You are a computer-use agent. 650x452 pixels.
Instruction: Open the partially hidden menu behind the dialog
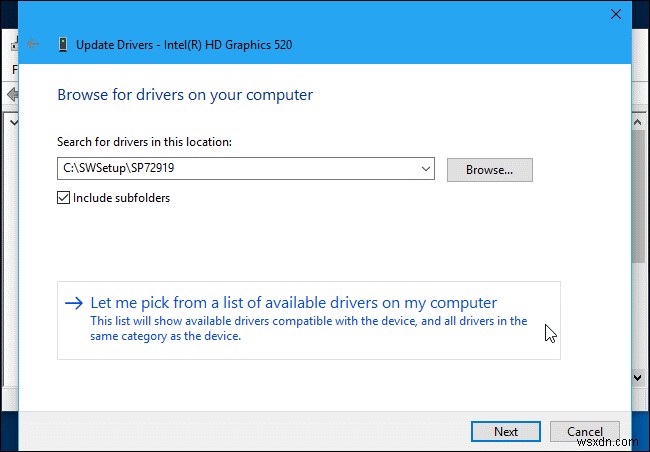pos(13,70)
